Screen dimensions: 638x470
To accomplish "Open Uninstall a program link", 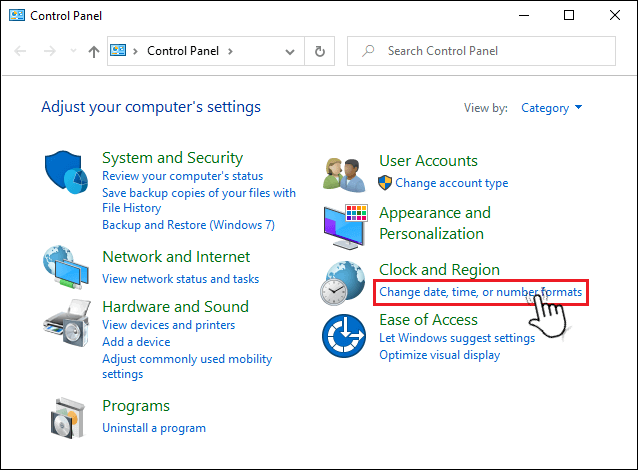I will pos(154,428).
